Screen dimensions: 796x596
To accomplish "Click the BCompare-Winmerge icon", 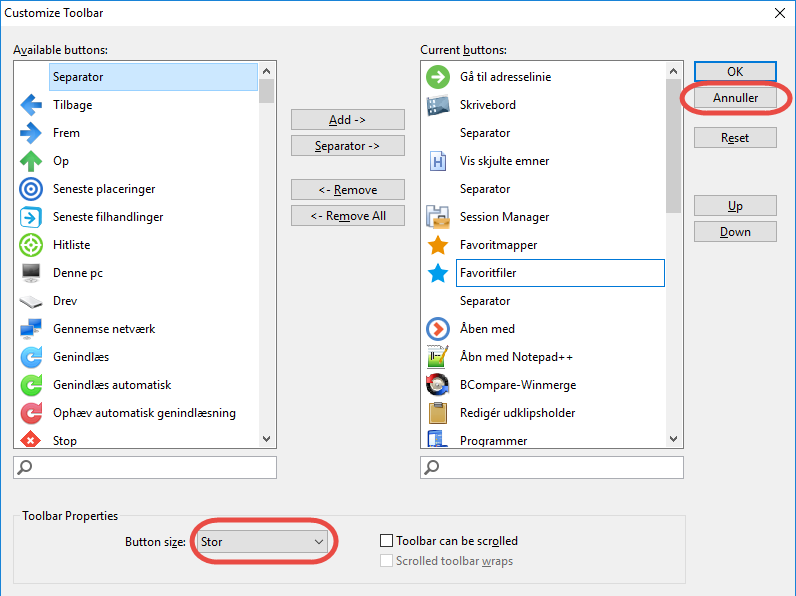I will (438, 385).
